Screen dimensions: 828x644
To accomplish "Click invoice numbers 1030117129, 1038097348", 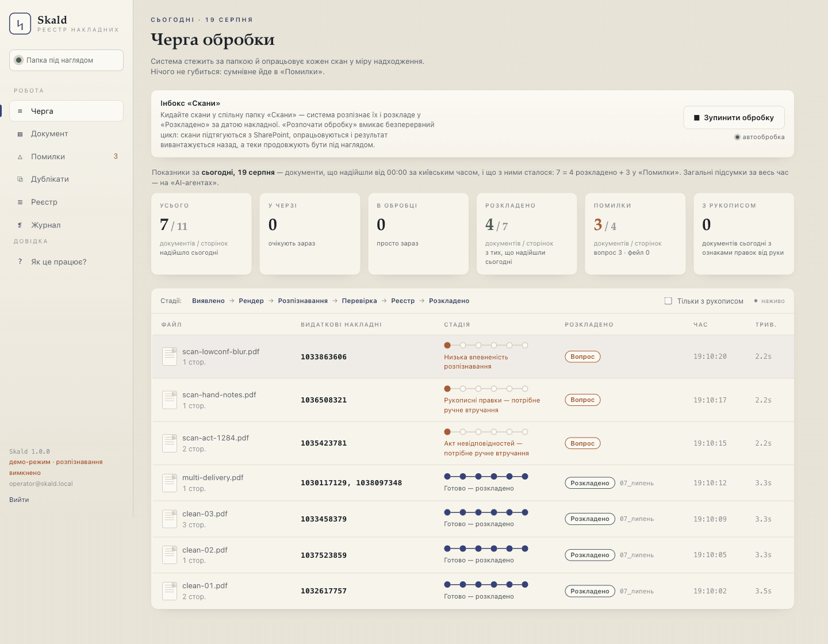I will [351, 483].
